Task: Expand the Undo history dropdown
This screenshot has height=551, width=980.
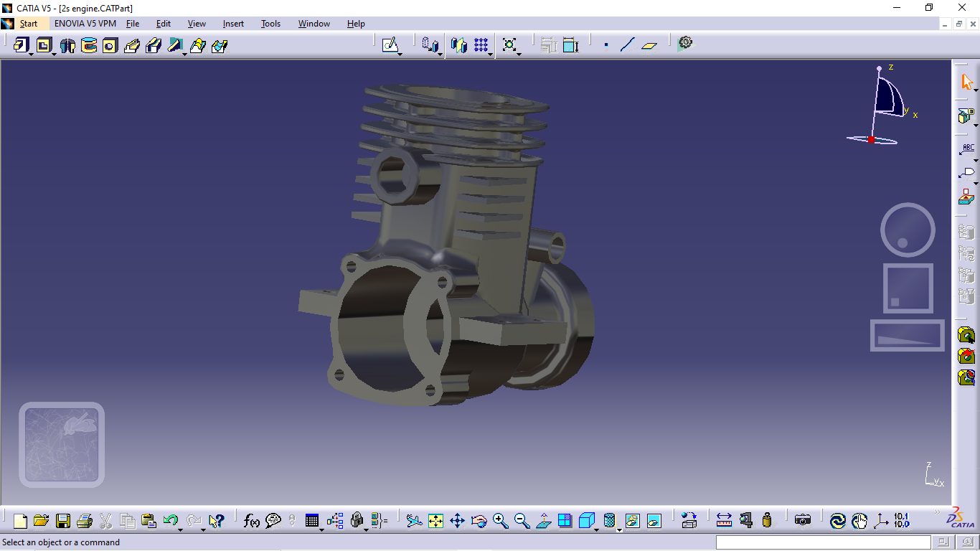Action: click(181, 530)
